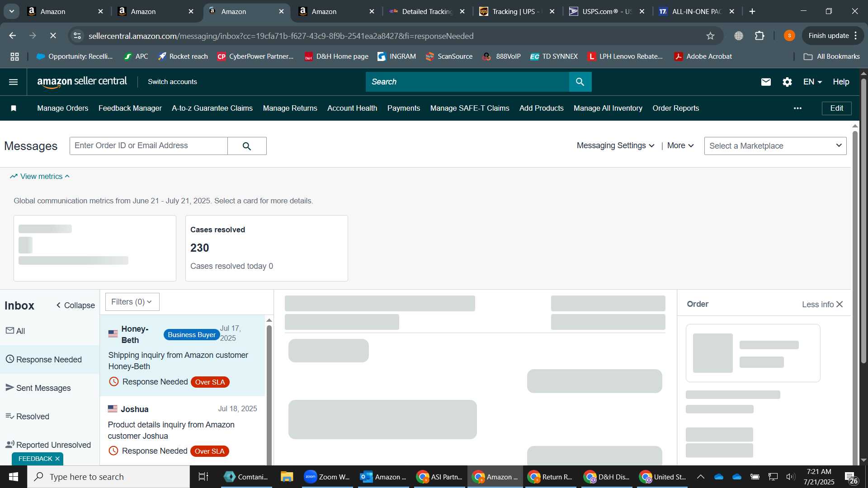
Task: Select the All inbox folder
Action: coord(50,331)
